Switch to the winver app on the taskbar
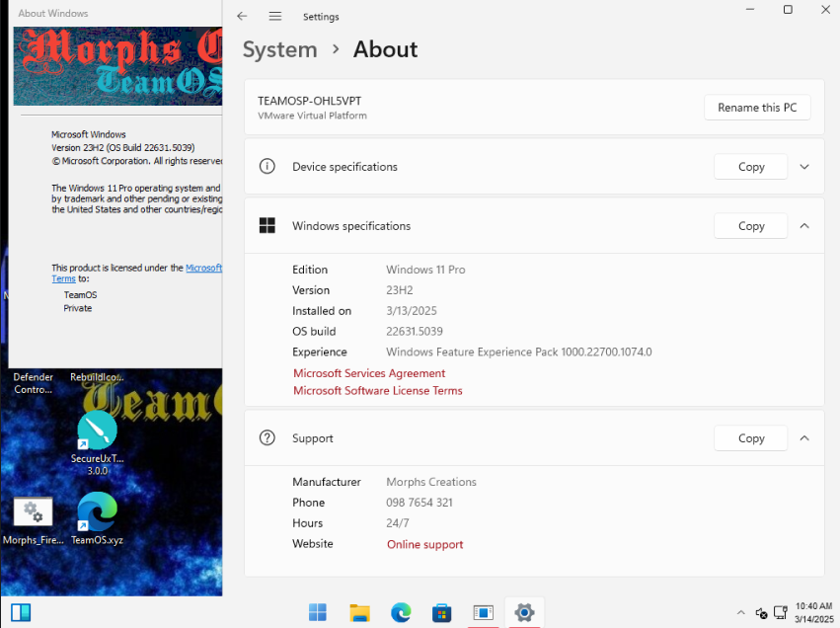840x628 pixels. click(x=484, y=612)
